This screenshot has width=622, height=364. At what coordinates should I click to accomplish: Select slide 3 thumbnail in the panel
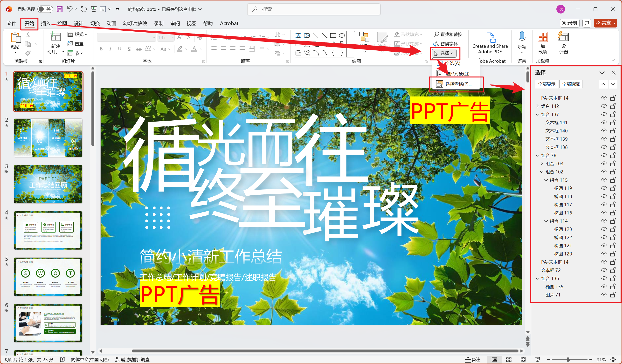tap(48, 184)
